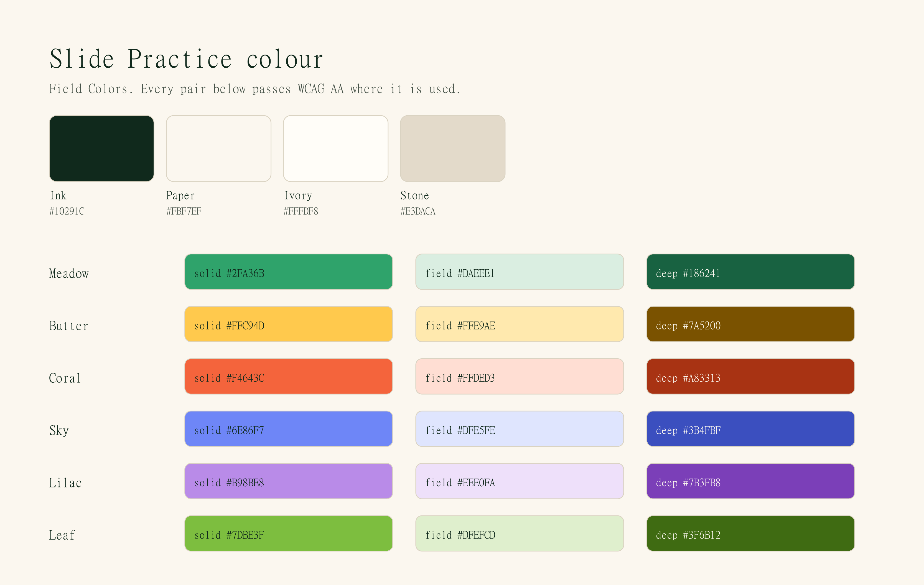Viewport: 924px width, 585px height.
Task: Click the #FBF7EF hex value
Action: pyautogui.click(x=184, y=211)
